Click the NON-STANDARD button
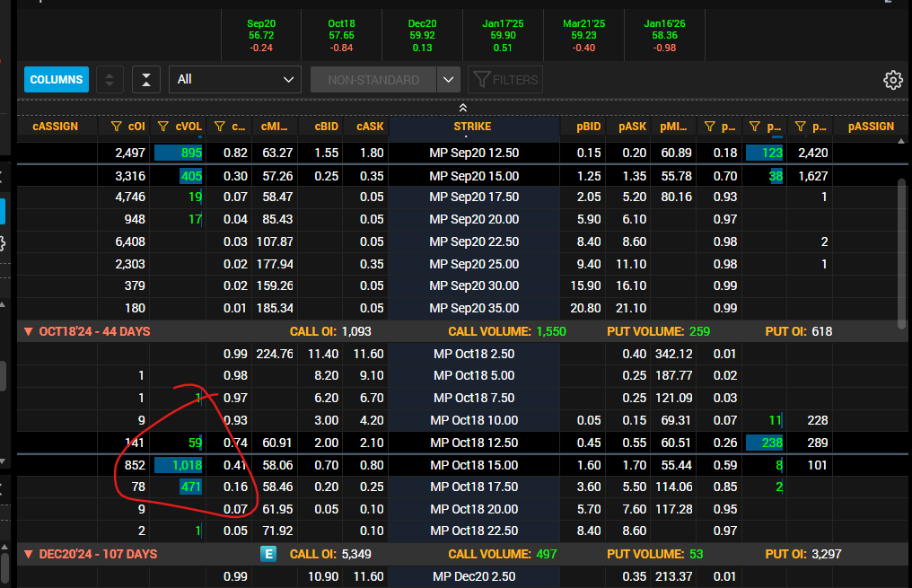Viewport: 912px width, 588px height. click(x=373, y=80)
